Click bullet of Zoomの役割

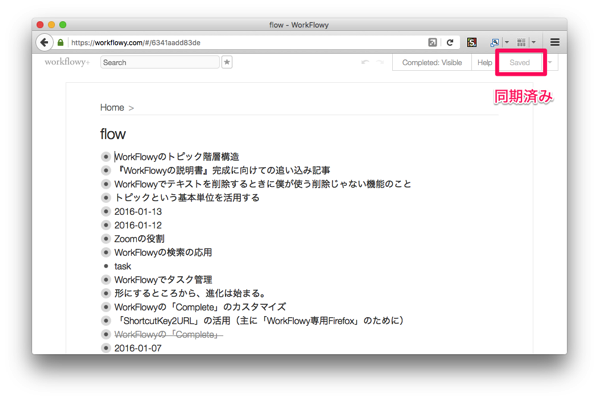click(x=106, y=239)
